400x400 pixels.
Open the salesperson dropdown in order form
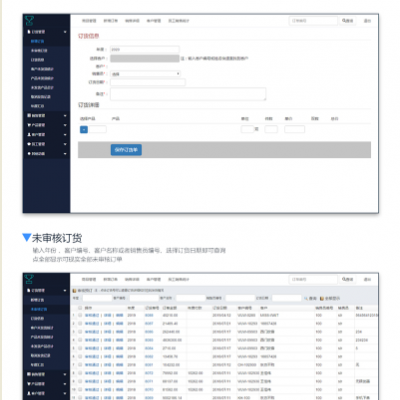click(145, 74)
